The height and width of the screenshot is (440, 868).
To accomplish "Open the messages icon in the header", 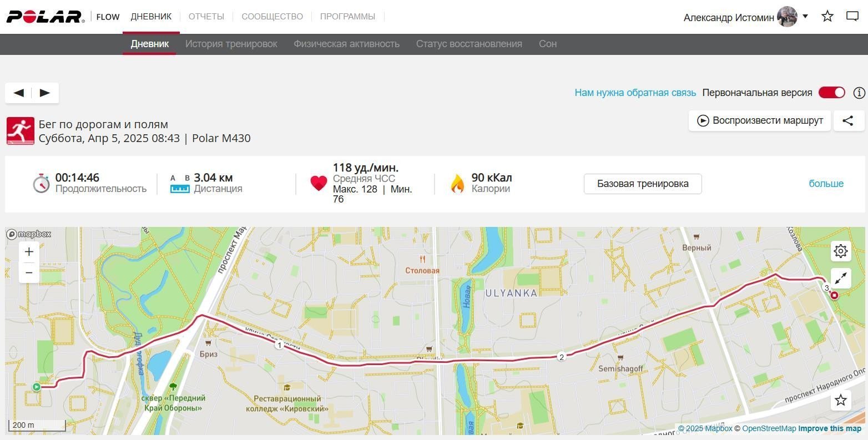I will (x=852, y=16).
